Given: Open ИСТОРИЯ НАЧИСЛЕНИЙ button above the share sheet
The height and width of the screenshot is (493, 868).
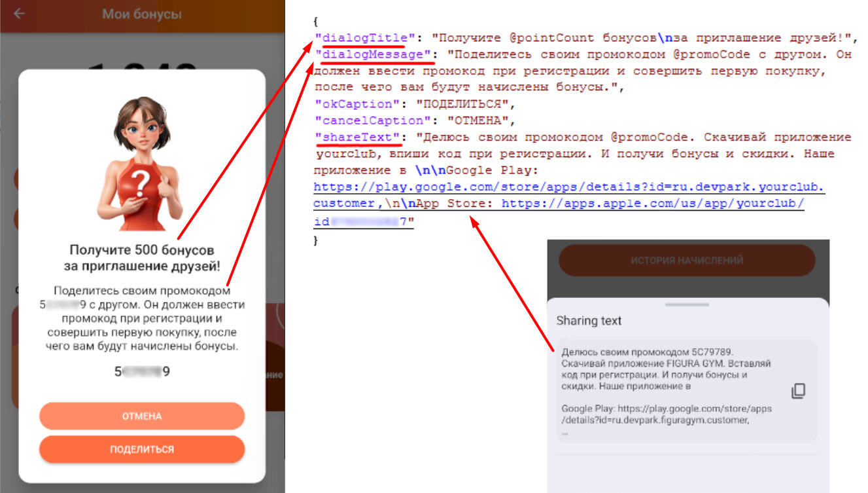Looking at the screenshot, I should click(687, 261).
